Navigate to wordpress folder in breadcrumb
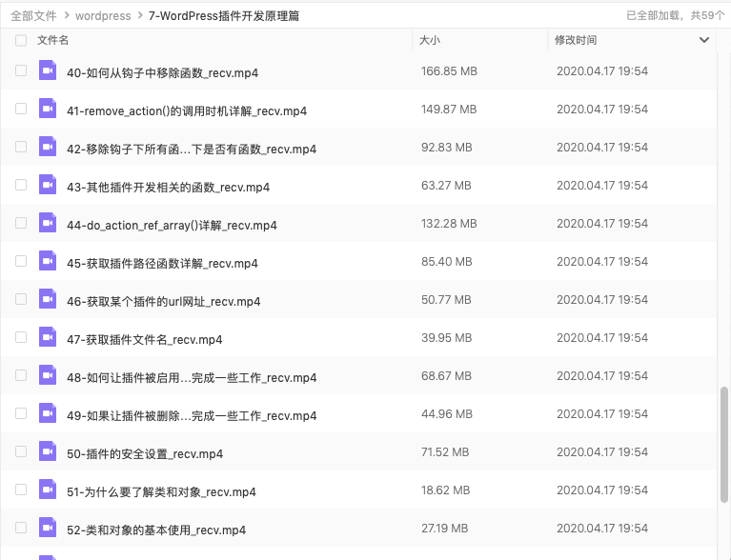This screenshot has width=731, height=560. coord(103,16)
